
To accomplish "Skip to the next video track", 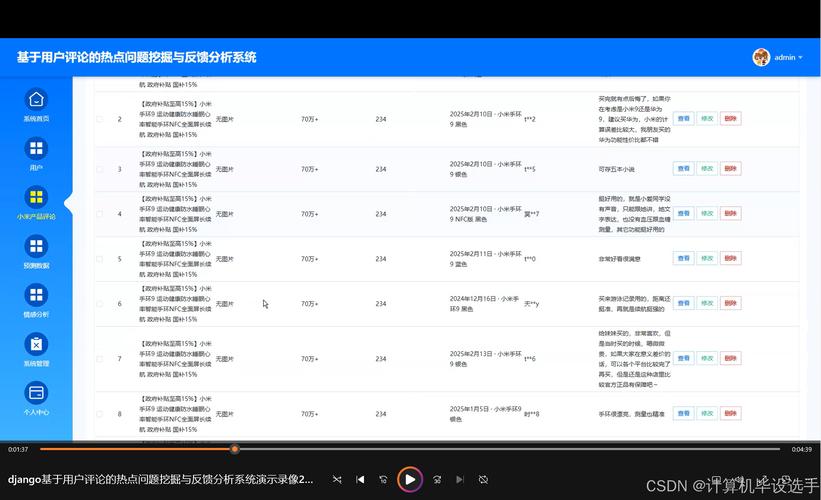I will point(460,479).
